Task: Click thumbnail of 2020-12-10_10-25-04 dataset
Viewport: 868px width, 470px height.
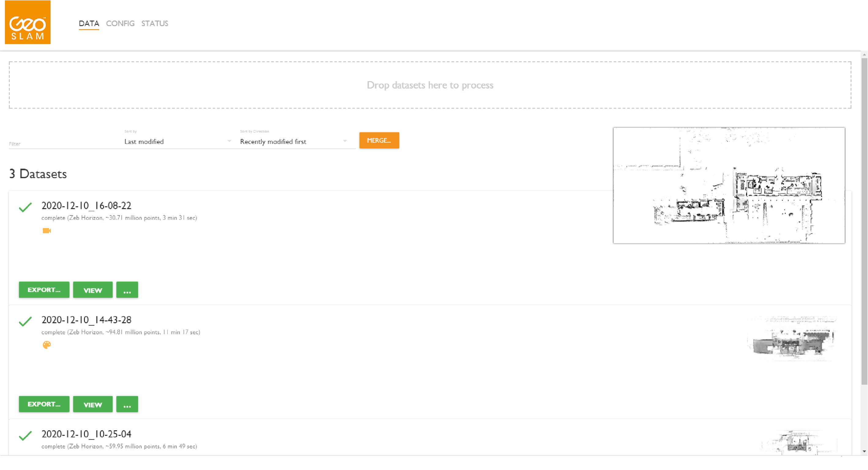Action: point(798,442)
